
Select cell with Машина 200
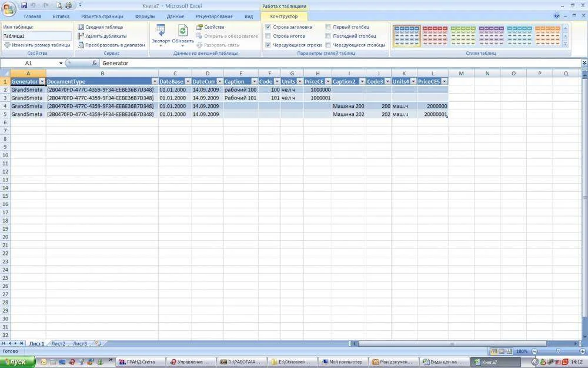pos(349,106)
